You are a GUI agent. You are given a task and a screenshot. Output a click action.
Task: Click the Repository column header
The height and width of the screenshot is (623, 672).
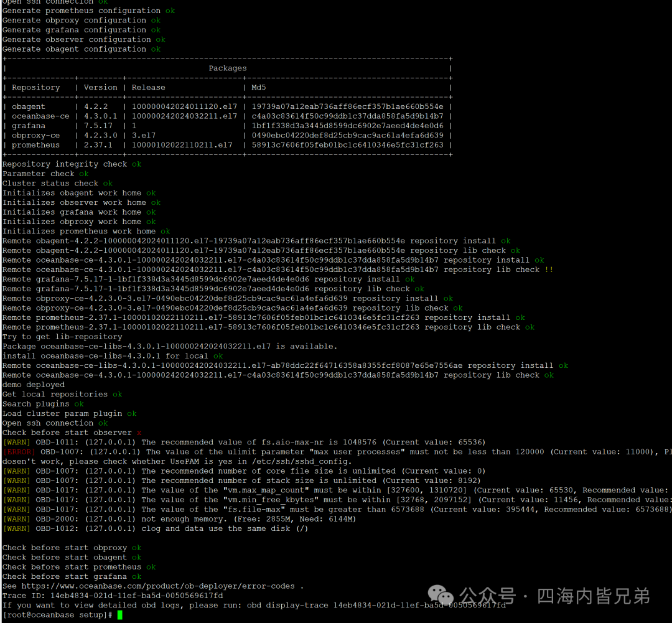[x=36, y=88]
